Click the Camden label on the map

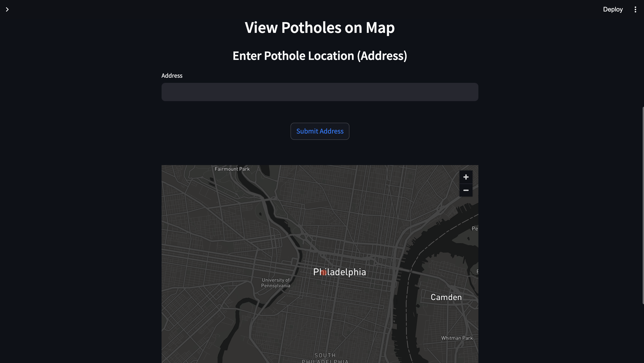coord(446,297)
